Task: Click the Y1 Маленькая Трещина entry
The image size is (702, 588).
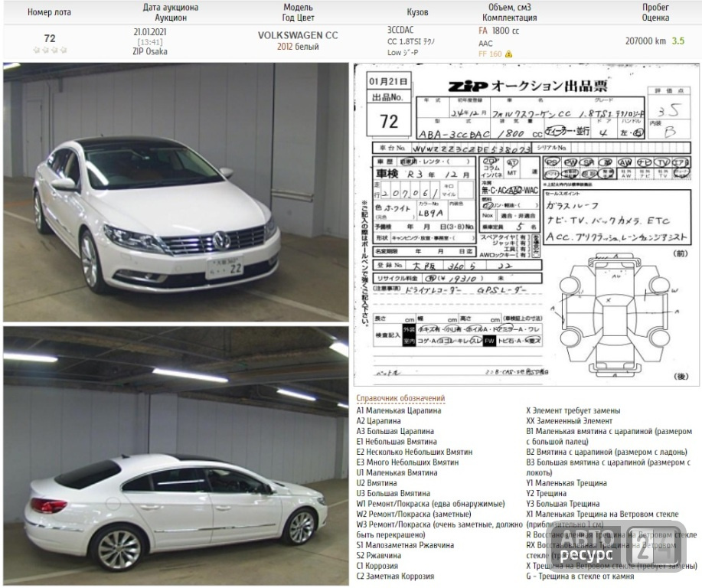Action: [x=566, y=482]
